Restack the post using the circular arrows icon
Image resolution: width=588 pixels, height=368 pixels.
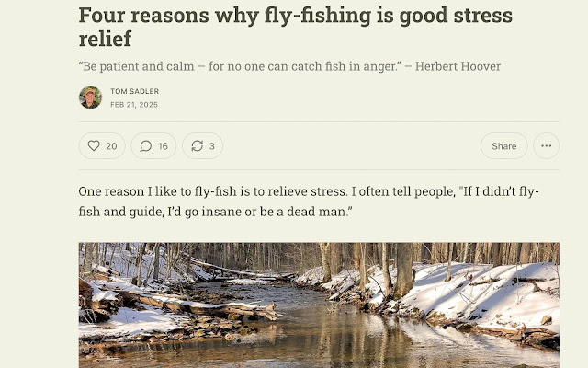[198, 145]
